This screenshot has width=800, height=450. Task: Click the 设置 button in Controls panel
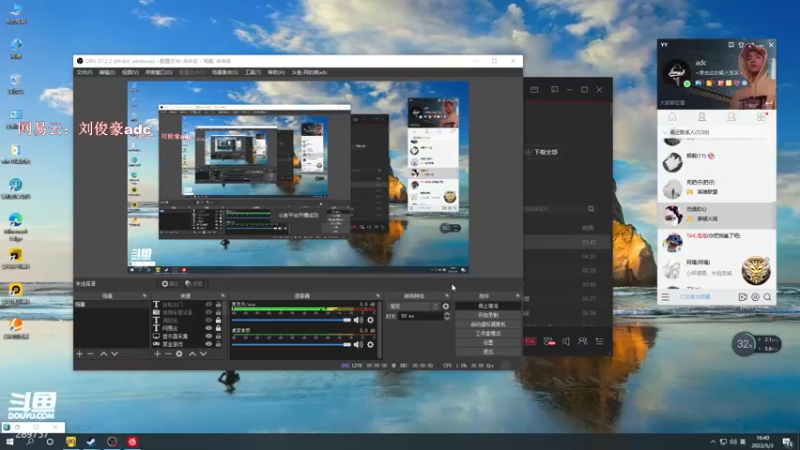(488, 342)
